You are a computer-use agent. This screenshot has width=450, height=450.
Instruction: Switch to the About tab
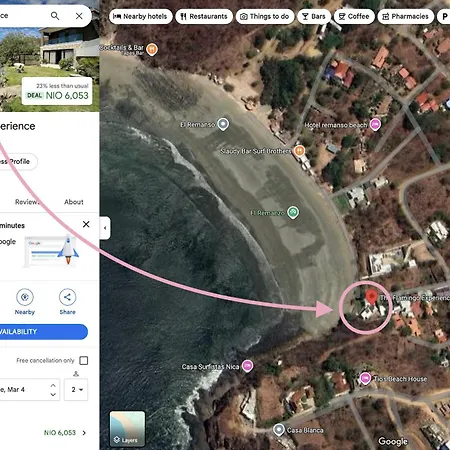tap(74, 202)
